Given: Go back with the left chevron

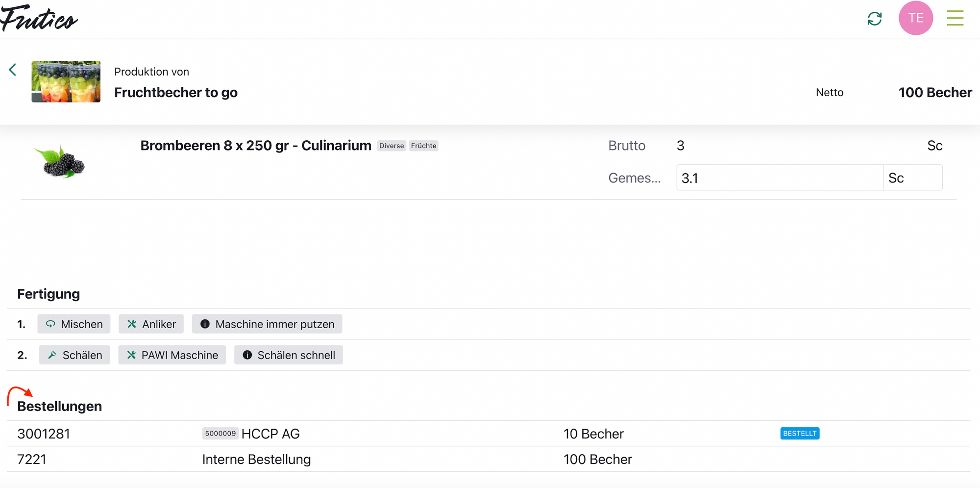Looking at the screenshot, I should [x=13, y=70].
